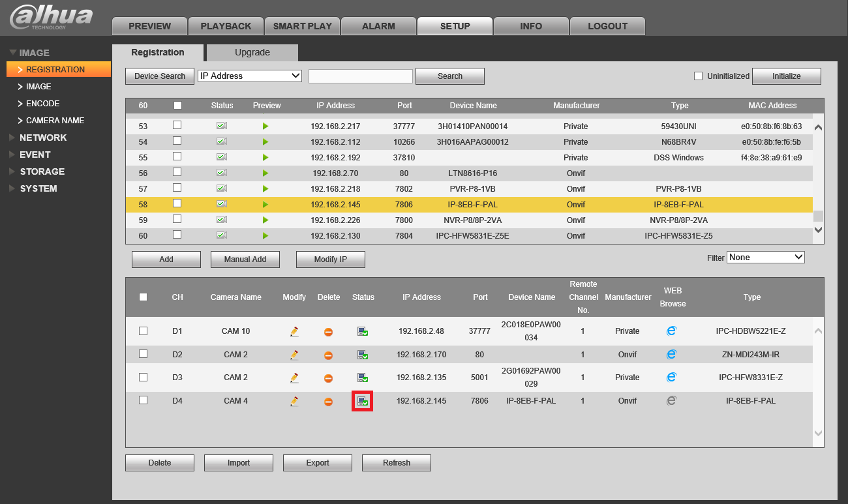Click the Modify IP button
This screenshot has height=504, width=848.
(x=331, y=259)
